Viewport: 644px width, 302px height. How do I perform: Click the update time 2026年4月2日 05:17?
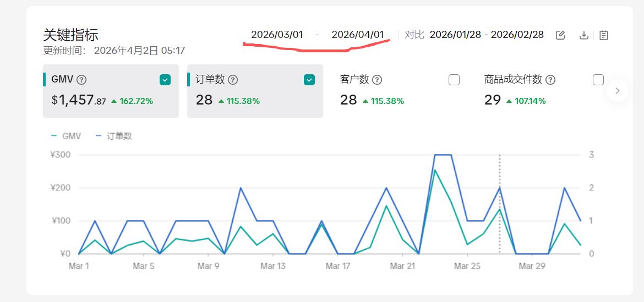pyautogui.click(x=139, y=51)
